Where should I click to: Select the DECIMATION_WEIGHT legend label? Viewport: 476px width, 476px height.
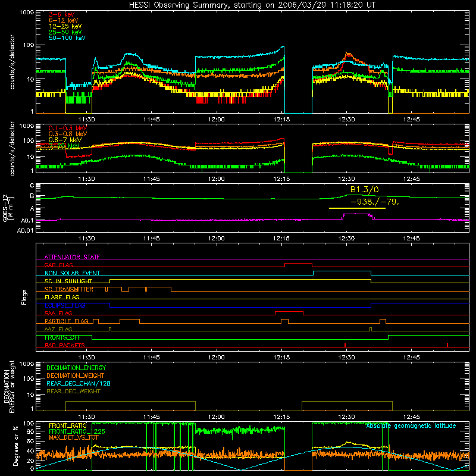(76, 376)
